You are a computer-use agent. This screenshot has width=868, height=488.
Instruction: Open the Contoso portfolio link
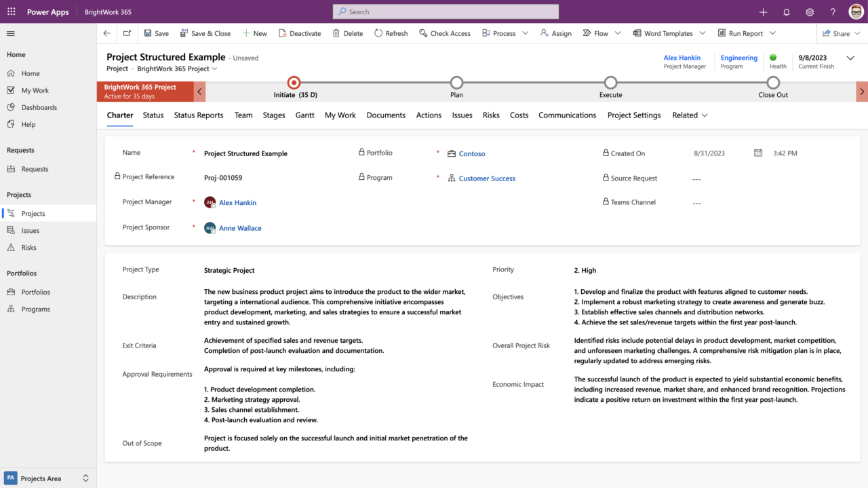tap(472, 153)
